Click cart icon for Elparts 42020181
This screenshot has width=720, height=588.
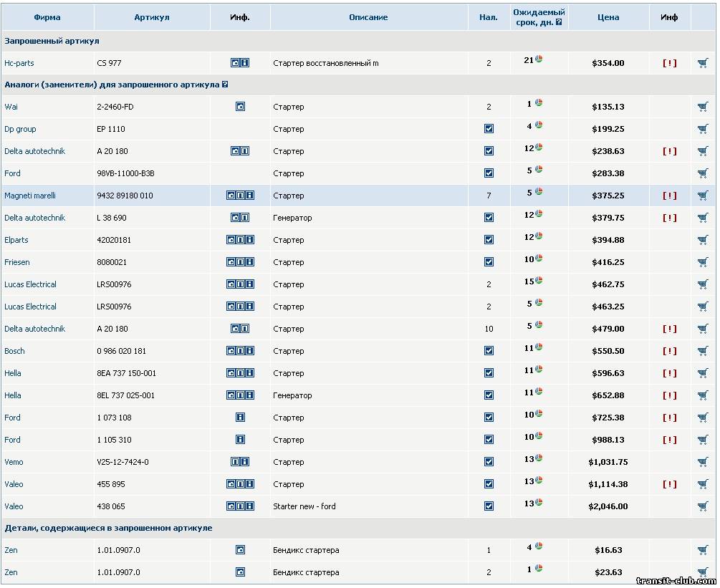coord(703,240)
